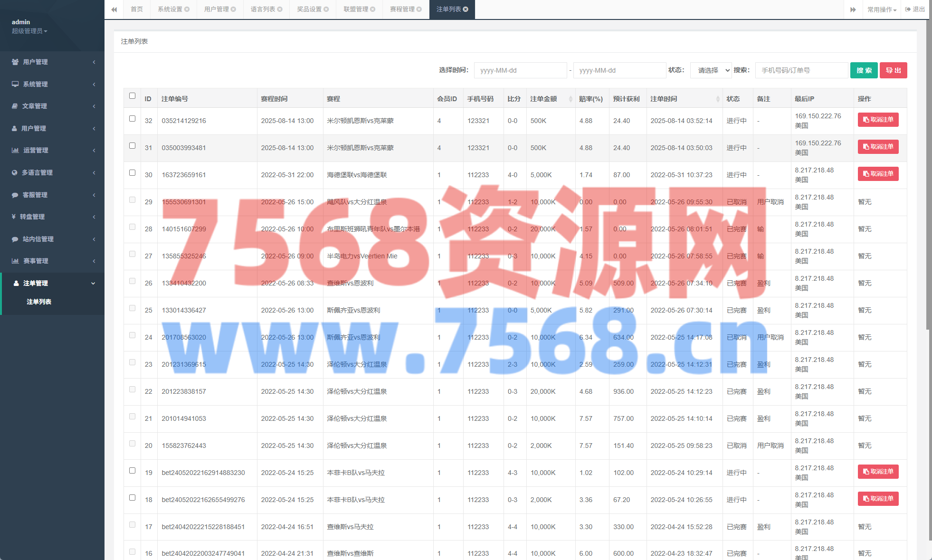The width and height of the screenshot is (932, 560).
Task: Toggle the select-all checkbox in the table header
Action: click(132, 95)
